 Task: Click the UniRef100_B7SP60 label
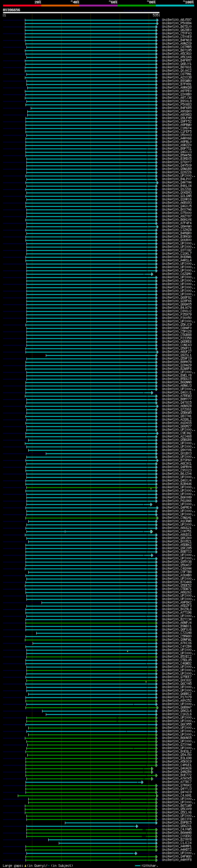tap(176, 460)
